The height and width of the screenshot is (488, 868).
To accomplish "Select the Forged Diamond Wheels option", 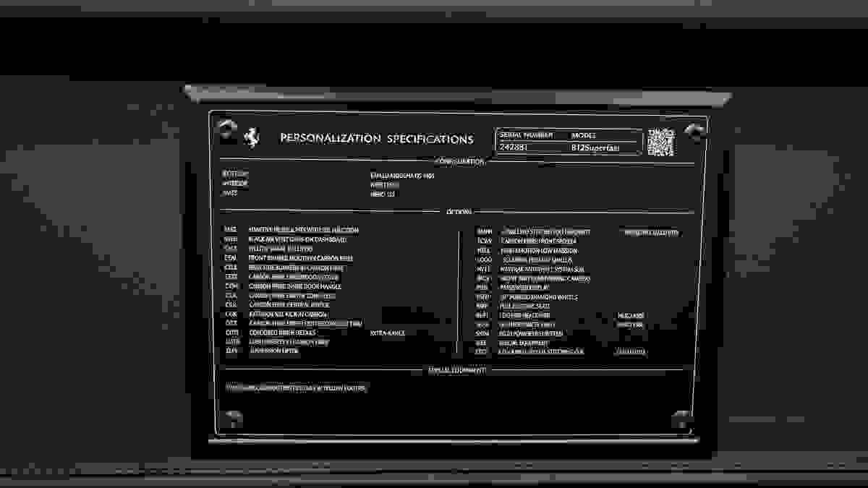I will click(x=539, y=297).
